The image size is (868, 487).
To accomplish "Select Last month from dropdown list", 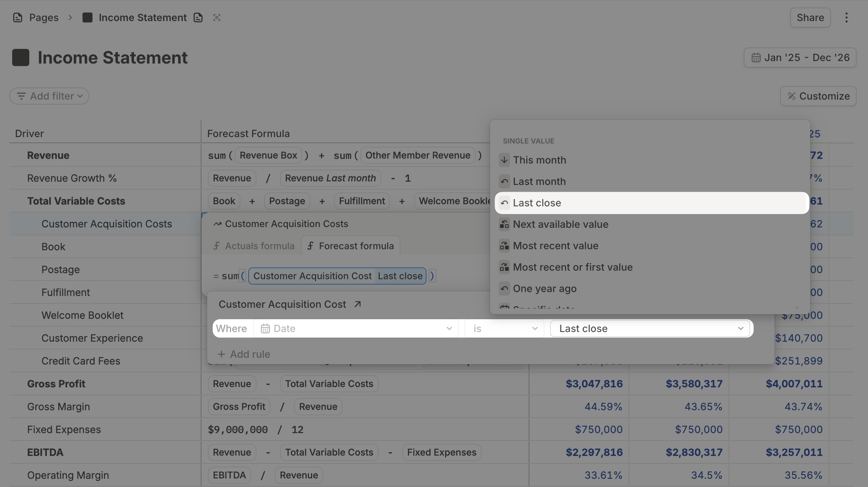I will click(539, 181).
